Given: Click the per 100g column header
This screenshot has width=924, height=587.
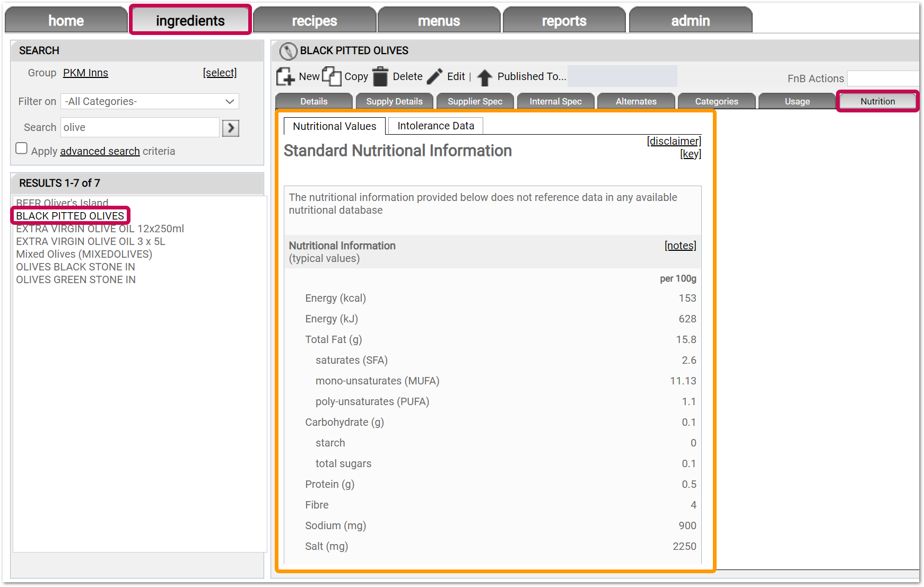Looking at the screenshot, I should coord(678,278).
